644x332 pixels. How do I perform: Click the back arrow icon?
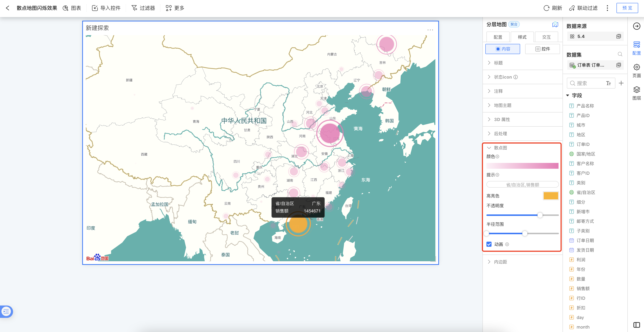pyautogui.click(x=8, y=8)
